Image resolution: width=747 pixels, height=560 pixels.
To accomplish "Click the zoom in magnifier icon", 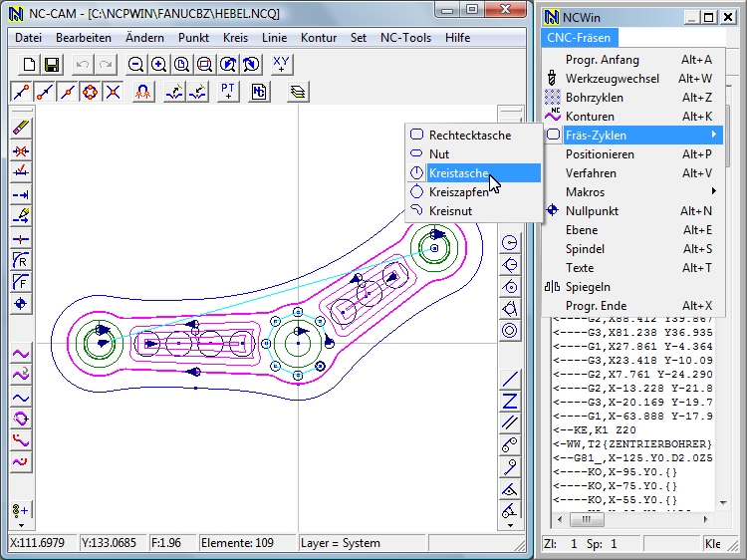I will pos(159,65).
